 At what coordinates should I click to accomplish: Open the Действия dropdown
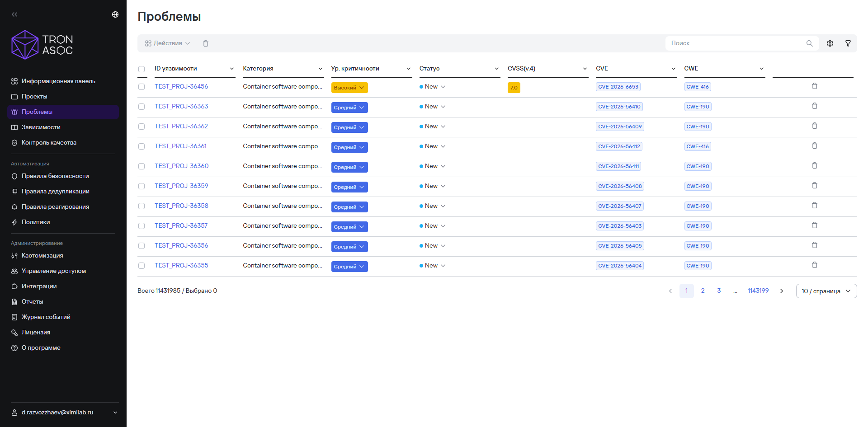(x=167, y=43)
